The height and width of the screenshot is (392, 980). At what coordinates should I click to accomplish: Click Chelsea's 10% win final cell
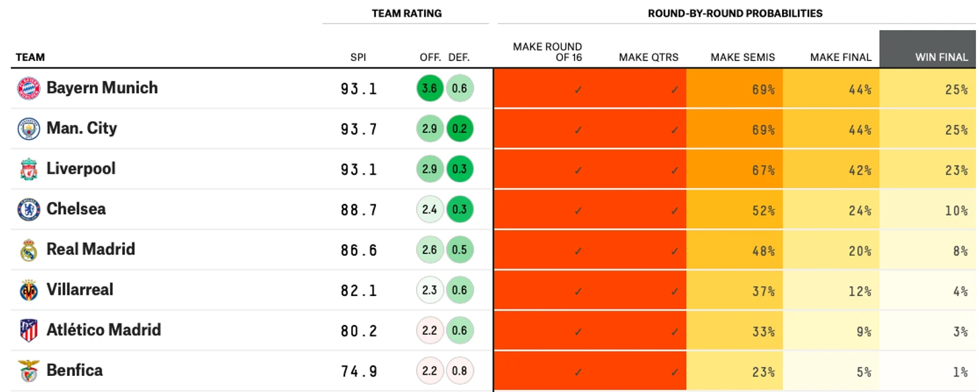(x=928, y=209)
